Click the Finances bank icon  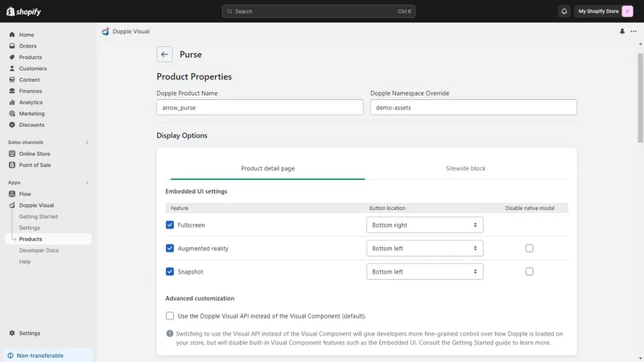12,91
